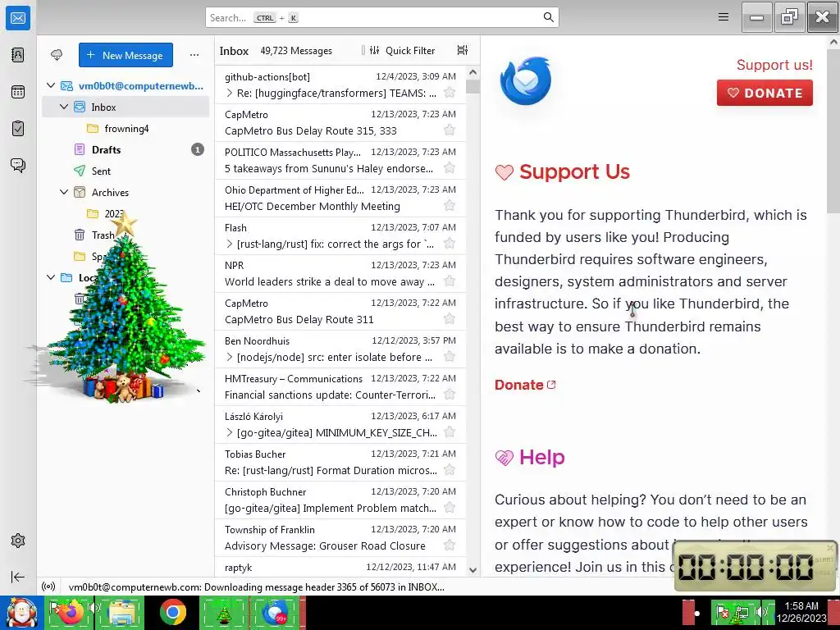Expand github-actions[bot] message thread
The height and width of the screenshot is (630, 840).
coord(230,94)
